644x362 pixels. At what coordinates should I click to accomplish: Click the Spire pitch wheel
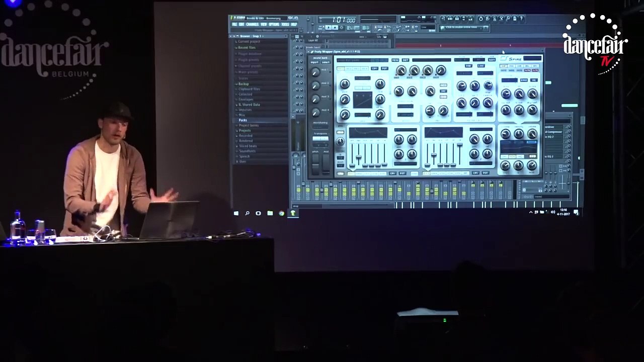pyautogui.click(x=315, y=164)
